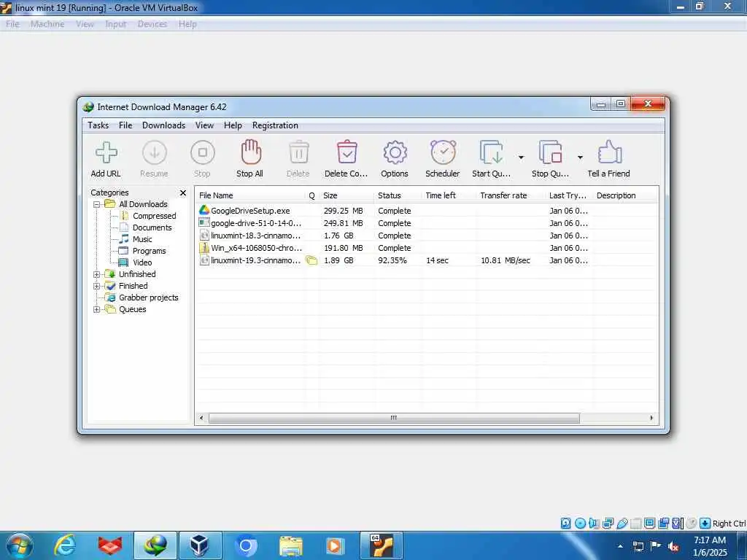Open the Help menu in IDM
This screenshot has width=747, height=560.
coord(233,125)
